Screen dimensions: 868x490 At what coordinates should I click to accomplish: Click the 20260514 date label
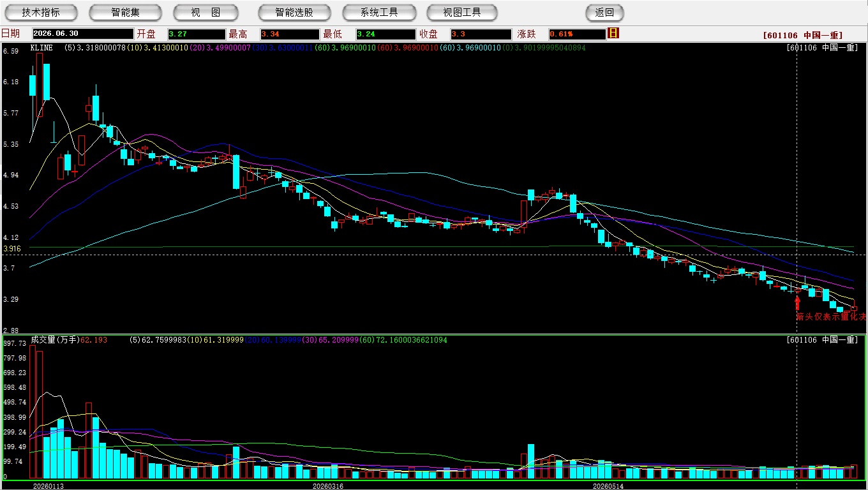(608, 486)
